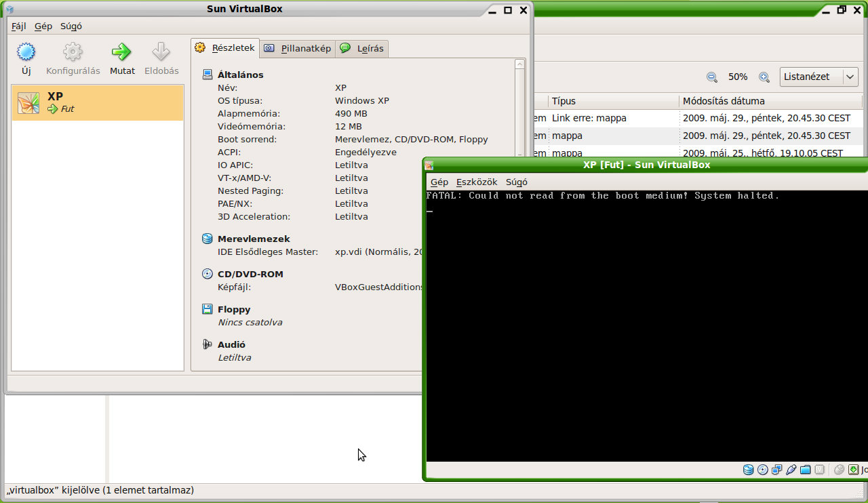Screen dimensions: 868x503
Task: Click the 'xp.vdi' hard disk entry
Action: coord(378,251)
